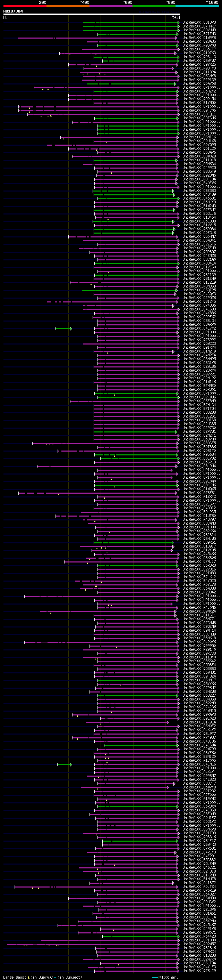
Task: Click the orange ~40% identity legend segment
Action: click(68, 6)
